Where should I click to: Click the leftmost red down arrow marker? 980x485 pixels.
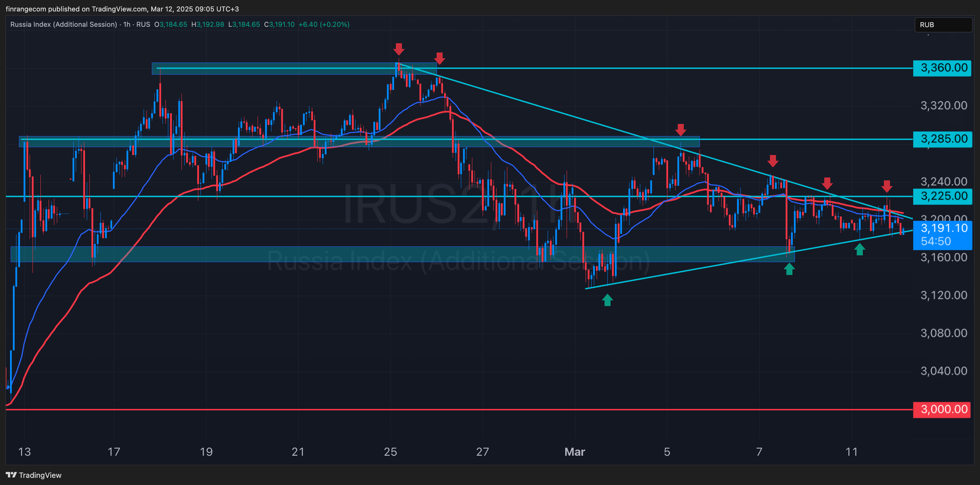(399, 49)
